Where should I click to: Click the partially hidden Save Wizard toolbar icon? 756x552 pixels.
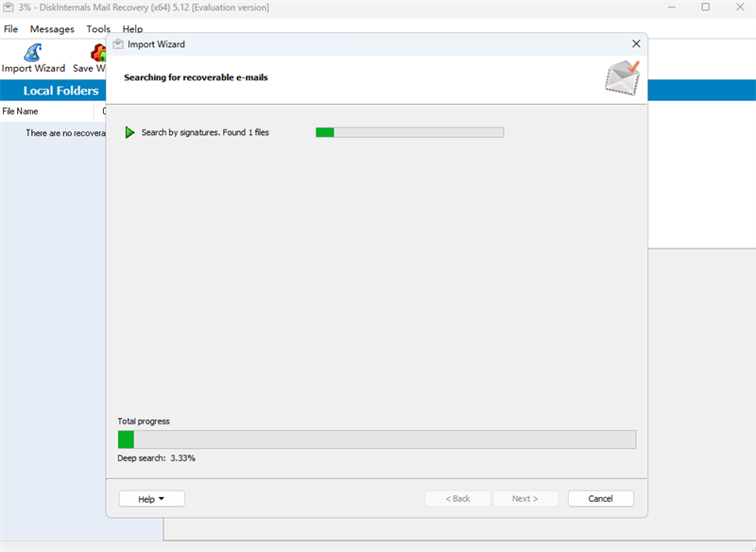click(96, 53)
